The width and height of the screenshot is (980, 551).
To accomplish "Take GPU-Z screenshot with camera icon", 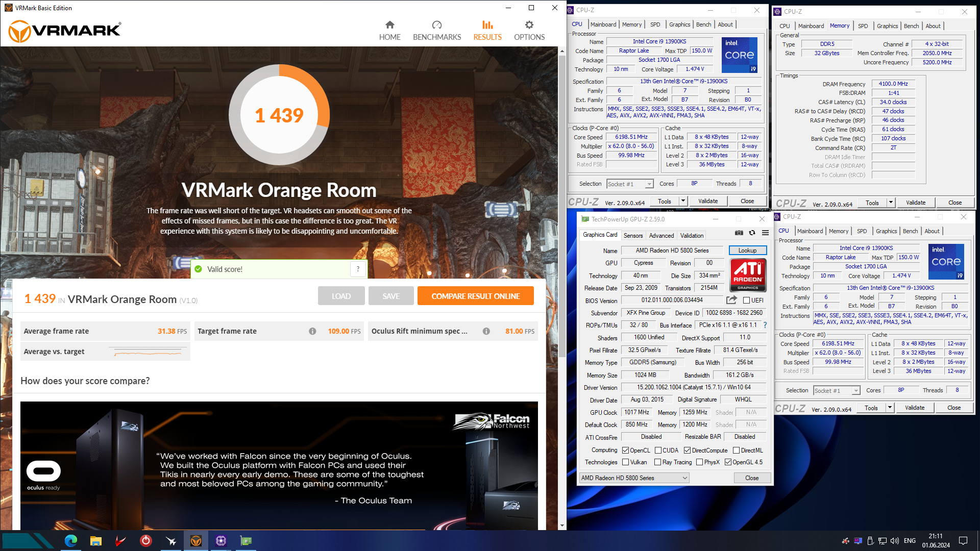I will pyautogui.click(x=739, y=233).
